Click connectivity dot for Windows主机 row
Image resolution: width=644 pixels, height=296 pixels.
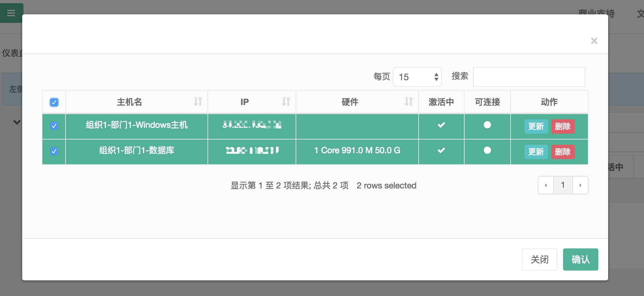[487, 125]
